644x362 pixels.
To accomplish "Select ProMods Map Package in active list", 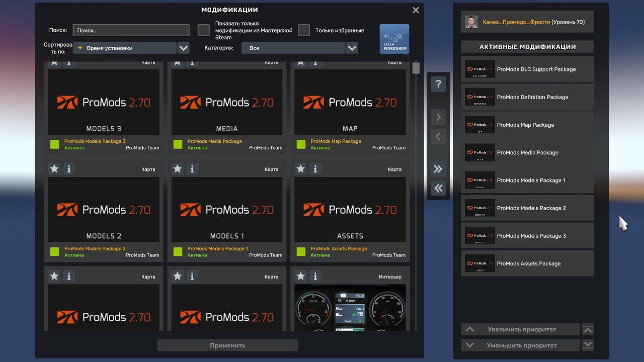I will click(x=527, y=125).
